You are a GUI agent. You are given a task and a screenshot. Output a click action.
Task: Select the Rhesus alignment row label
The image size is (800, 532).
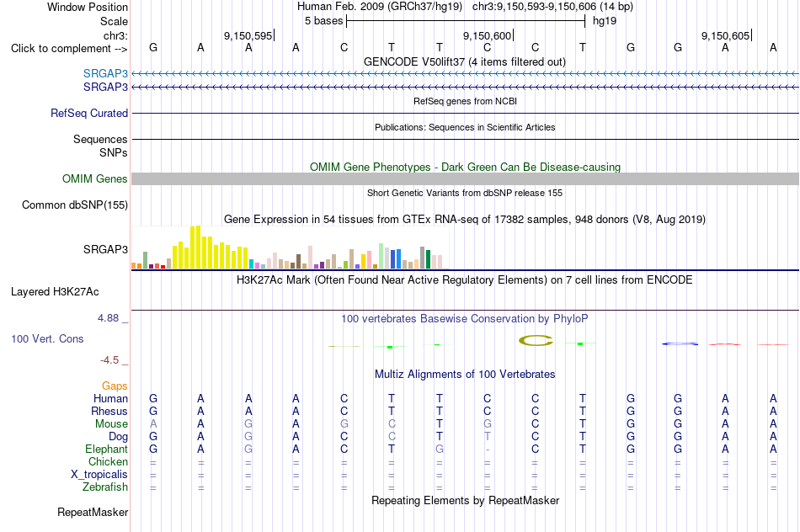click(109, 411)
